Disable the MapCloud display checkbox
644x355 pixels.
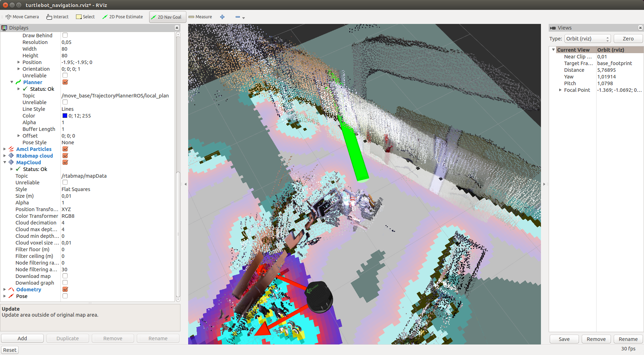click(65, 162)
